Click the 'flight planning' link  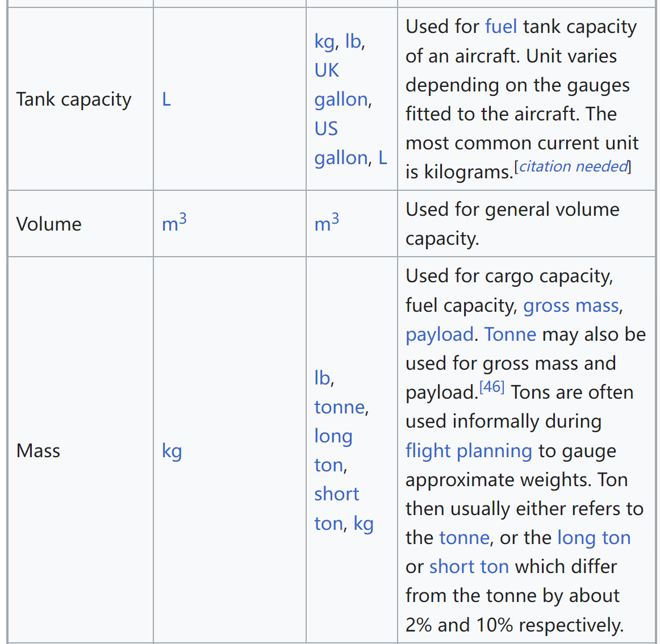(469, 451)
